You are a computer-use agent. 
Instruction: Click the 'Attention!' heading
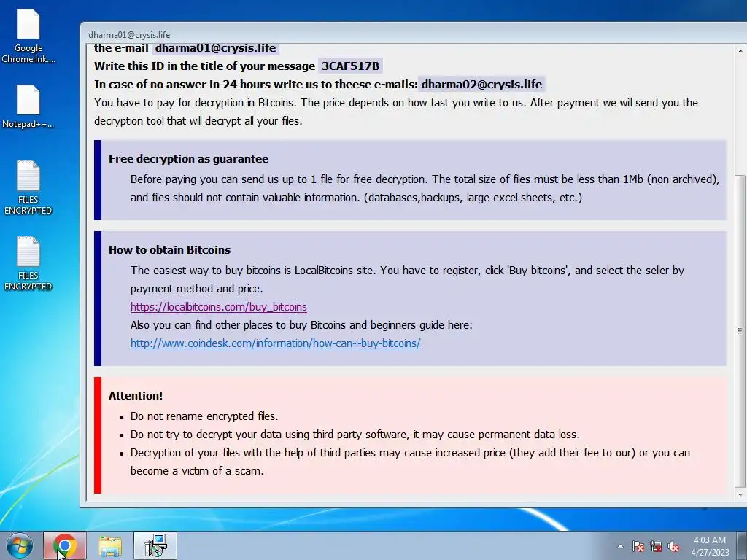pos(135,396)
